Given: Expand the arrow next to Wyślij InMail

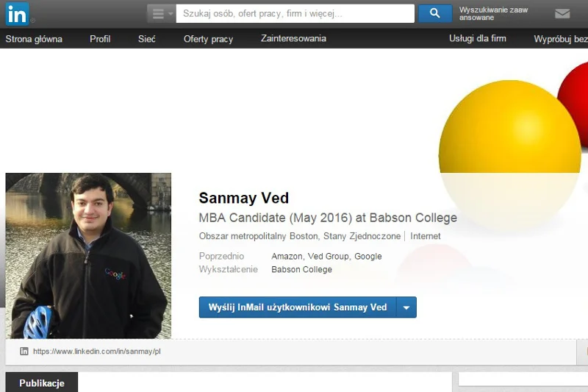Looking at the screenshot, I should pos(406,307).
